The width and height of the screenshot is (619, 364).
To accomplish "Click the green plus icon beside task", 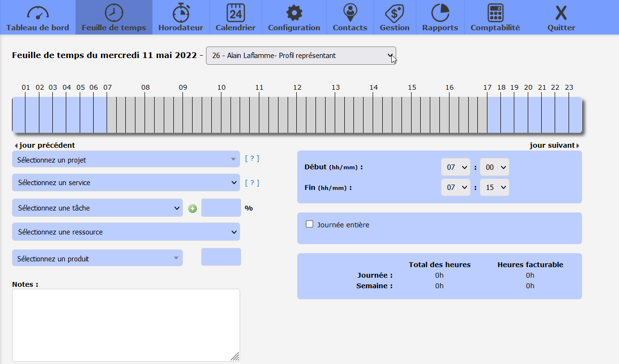I will coord(193,209).
